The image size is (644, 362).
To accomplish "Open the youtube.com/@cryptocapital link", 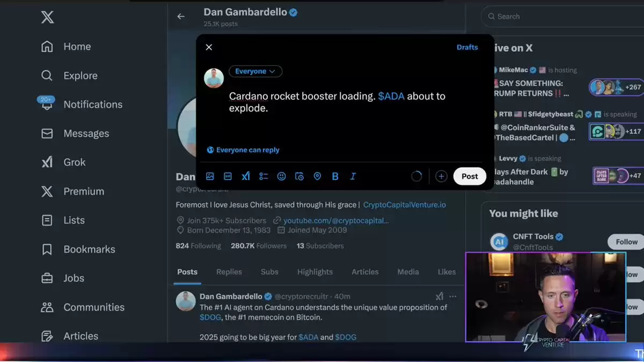I will point(336,220).
